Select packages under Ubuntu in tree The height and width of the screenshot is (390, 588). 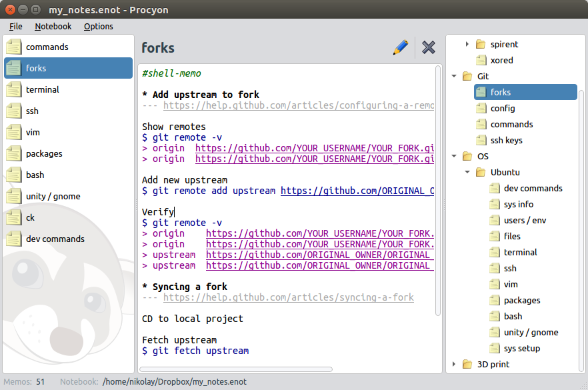[522, 301]
